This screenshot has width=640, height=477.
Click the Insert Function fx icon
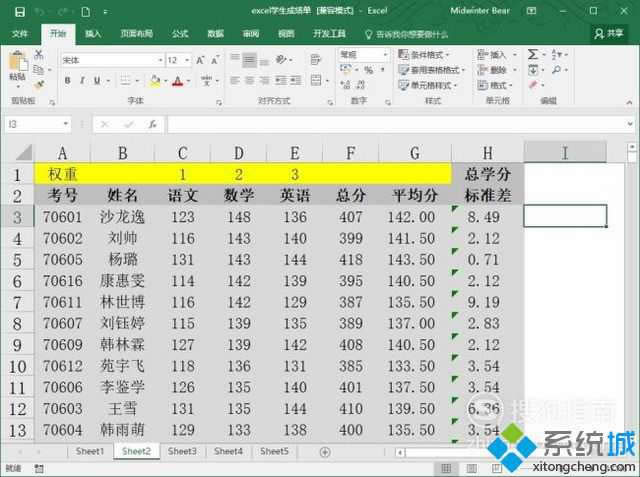click(153, 124)
